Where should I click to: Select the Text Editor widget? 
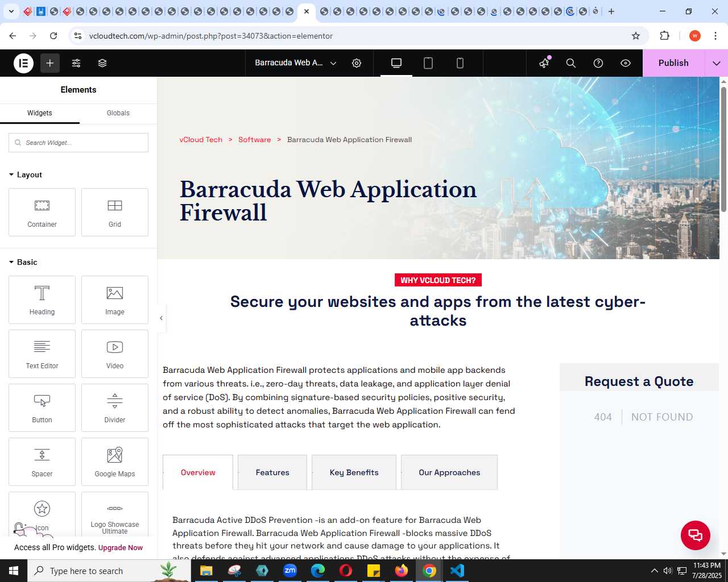[42, 354]
